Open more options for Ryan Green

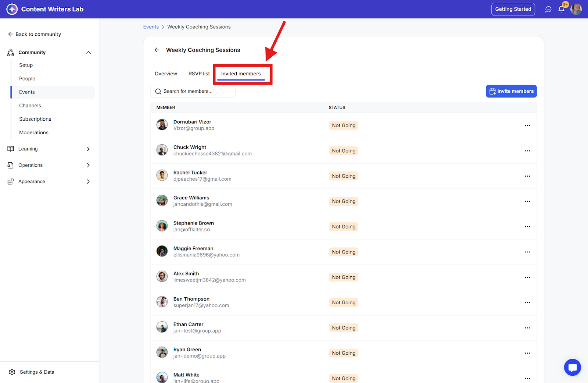527,353
